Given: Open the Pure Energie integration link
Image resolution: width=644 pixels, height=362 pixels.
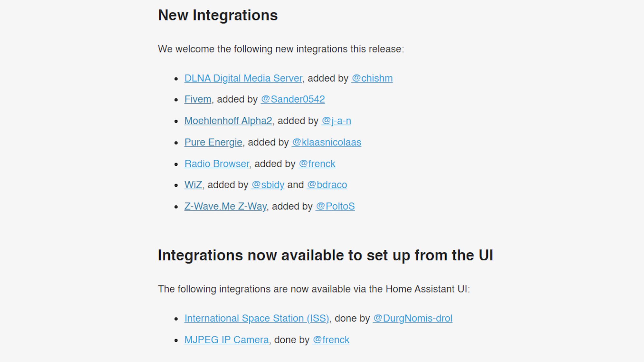Looking at the screenshot, I should [x=213, y=142].
